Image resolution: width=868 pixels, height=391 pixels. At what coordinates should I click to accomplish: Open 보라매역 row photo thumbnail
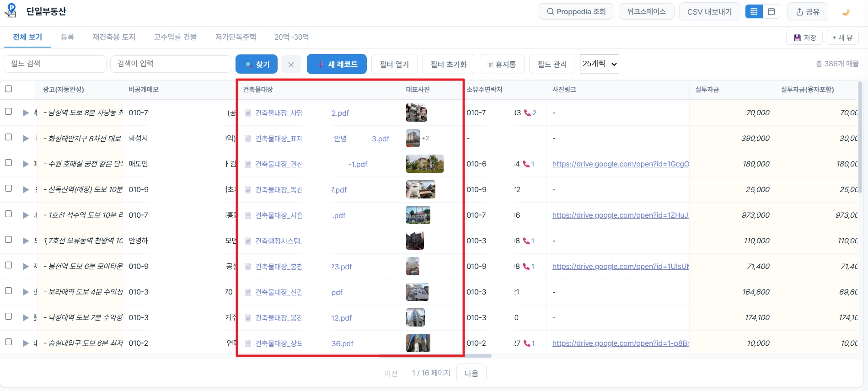coord(417,292)
